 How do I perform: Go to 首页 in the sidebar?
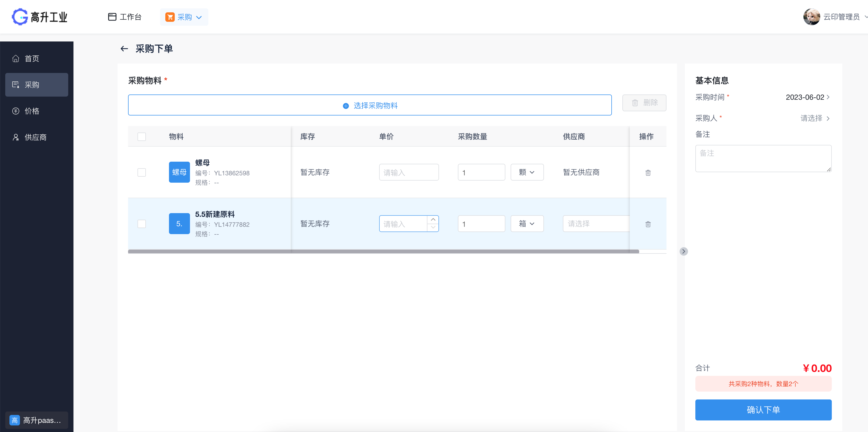pos(37,59)
